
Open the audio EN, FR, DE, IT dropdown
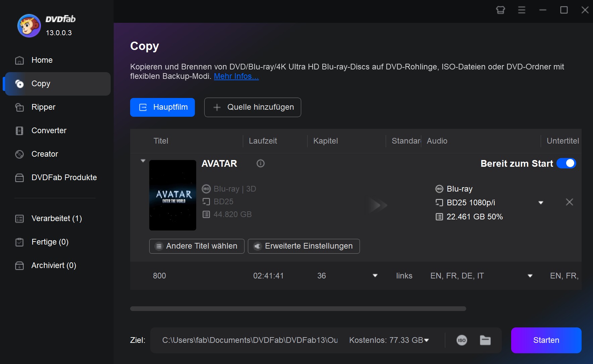coord(530,276)
